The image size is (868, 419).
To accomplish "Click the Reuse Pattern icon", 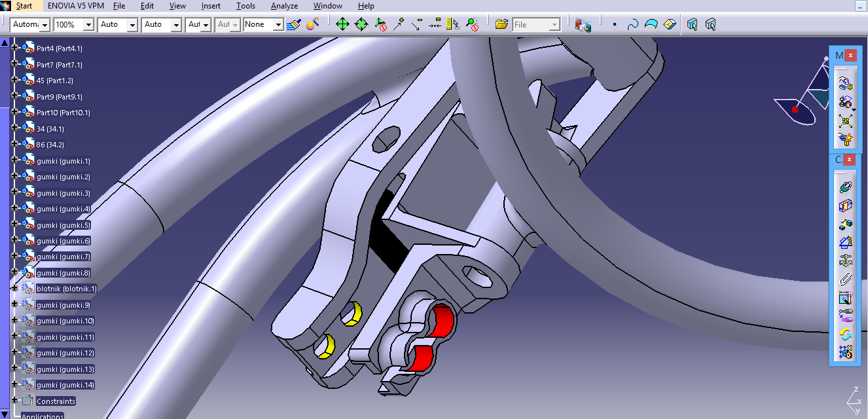I will pyautogui.click(x=845, y=353).
